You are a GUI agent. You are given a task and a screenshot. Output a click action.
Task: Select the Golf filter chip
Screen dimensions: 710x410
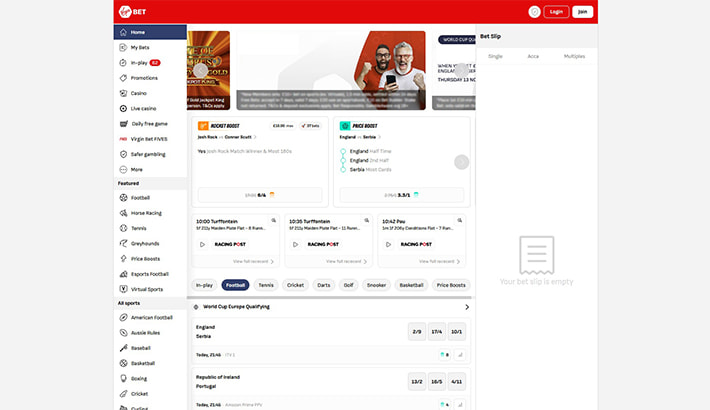[348, 285]
